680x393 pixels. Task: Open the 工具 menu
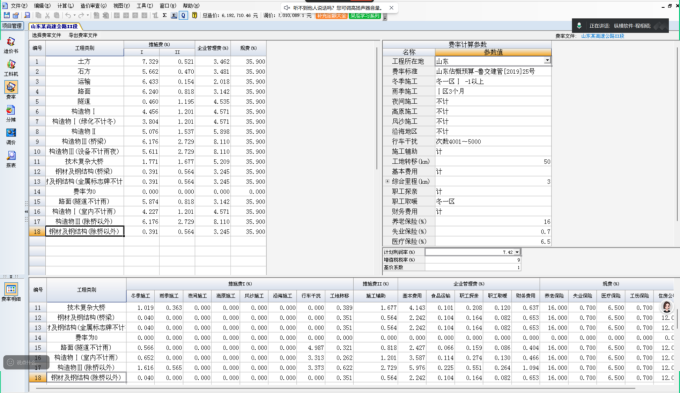coord(144,6)
